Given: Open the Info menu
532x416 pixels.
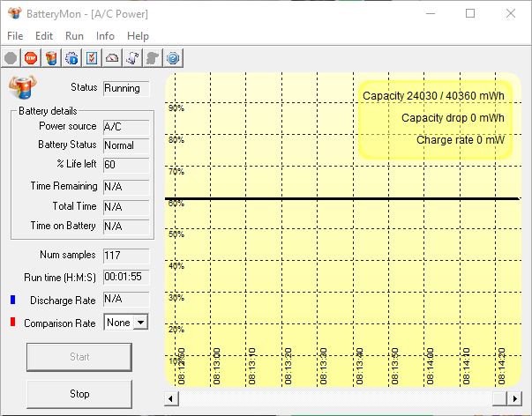Looking at the screenshot, I should pos(105,36).
